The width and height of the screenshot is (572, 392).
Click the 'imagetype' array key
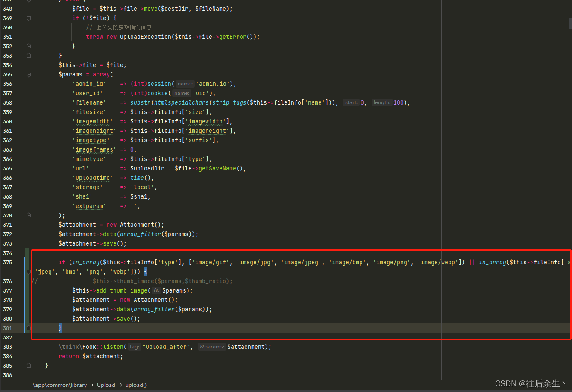91,140
